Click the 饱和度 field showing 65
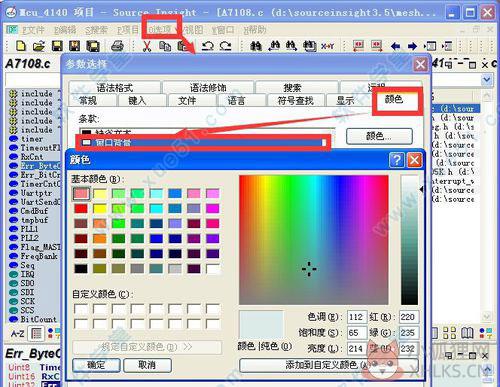This screenshot has width=500, height=387. (x=356, y=333)
